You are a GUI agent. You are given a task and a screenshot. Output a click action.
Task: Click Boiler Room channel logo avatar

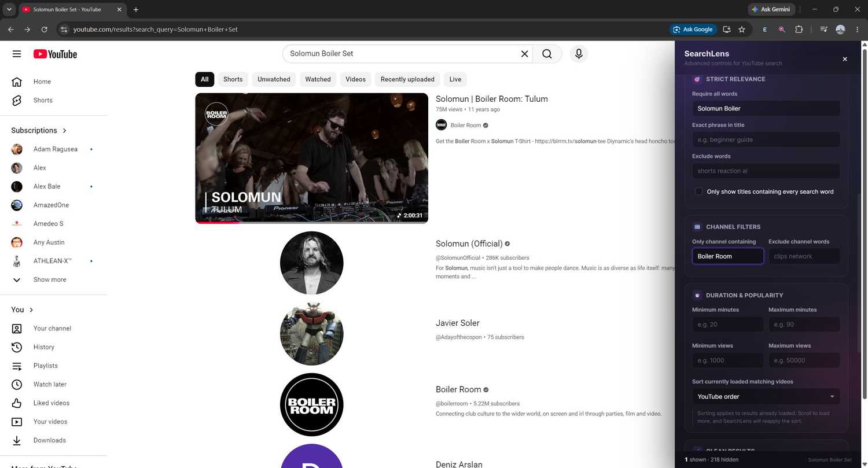coord(312,405)
